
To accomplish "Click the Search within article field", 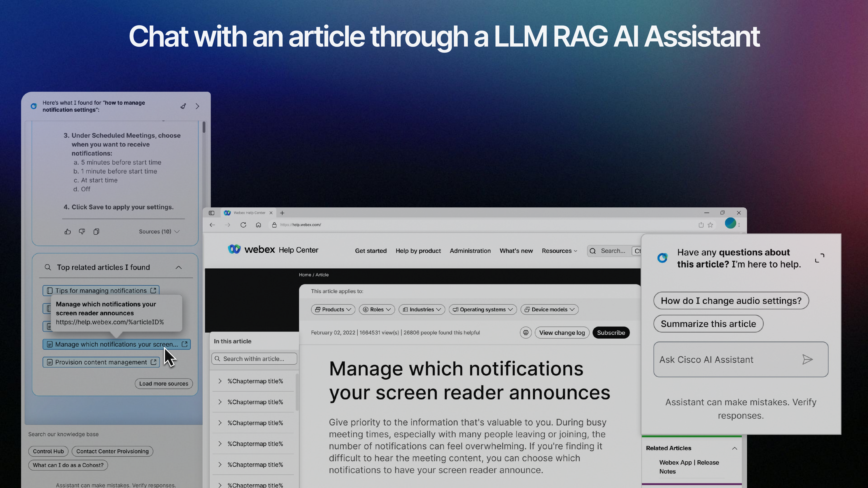I will tap(254, 358).
